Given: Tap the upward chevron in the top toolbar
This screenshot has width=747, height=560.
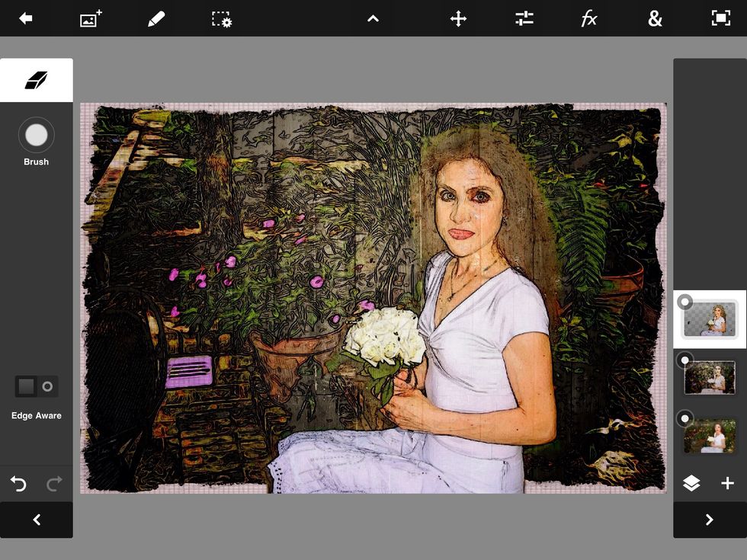Looking at the screenshot, I should pyautogui.click(x=373, y=18).
